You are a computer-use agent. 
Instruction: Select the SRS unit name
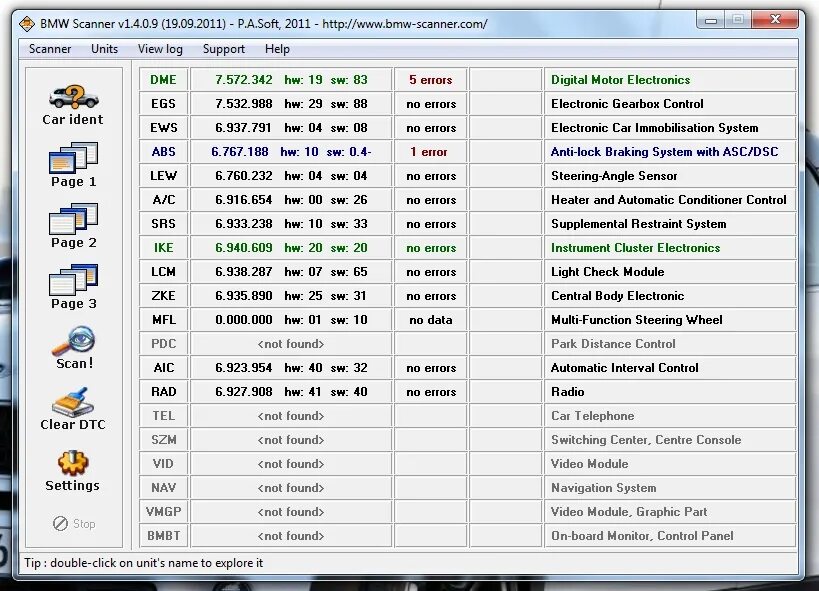163,224
